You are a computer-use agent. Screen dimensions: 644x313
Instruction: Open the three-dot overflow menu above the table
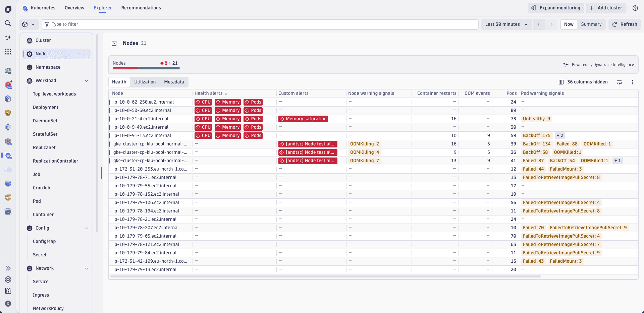click(633, 82)
